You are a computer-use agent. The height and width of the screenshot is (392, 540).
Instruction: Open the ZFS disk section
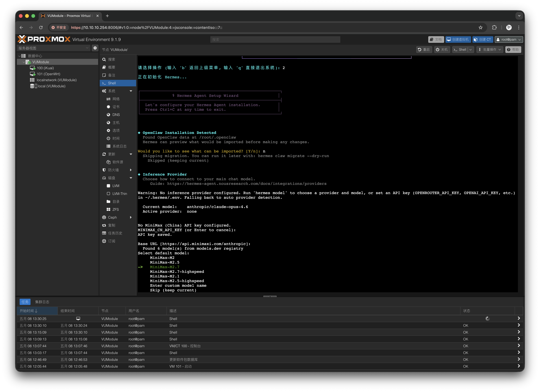[116, 209]
